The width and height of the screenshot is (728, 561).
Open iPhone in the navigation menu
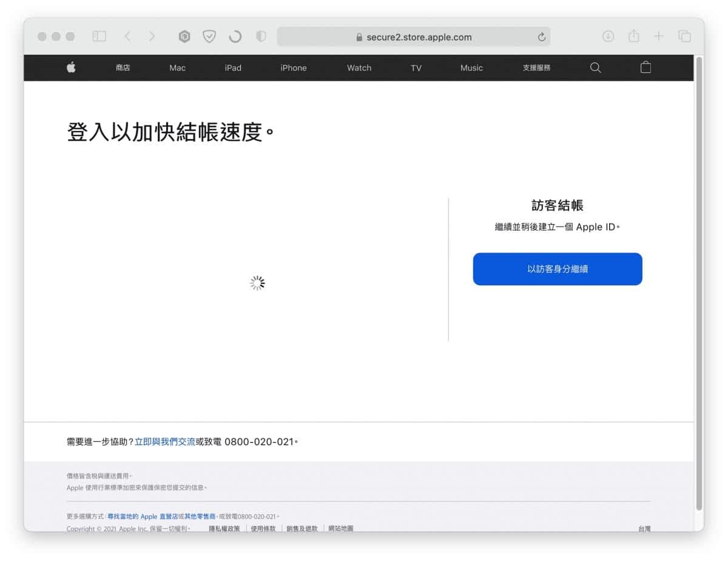(293, 68)
